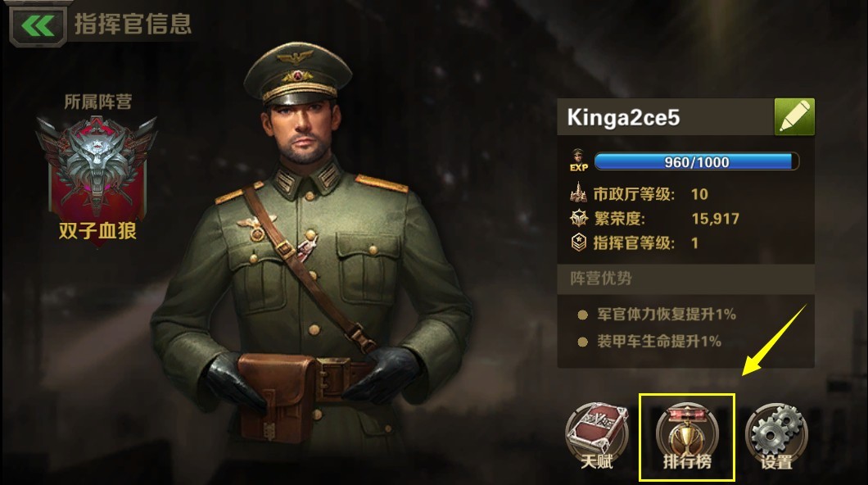This screenshot has width=868, height=485.
Task: Tap the commander portrait
Action: click(313, 243)
